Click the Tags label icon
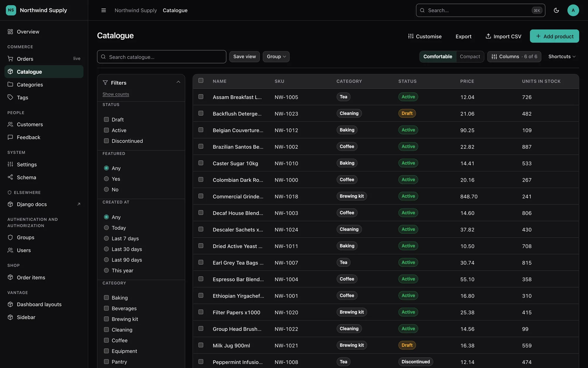The width and height of the screenshot is (588, 368). [10, 97]
